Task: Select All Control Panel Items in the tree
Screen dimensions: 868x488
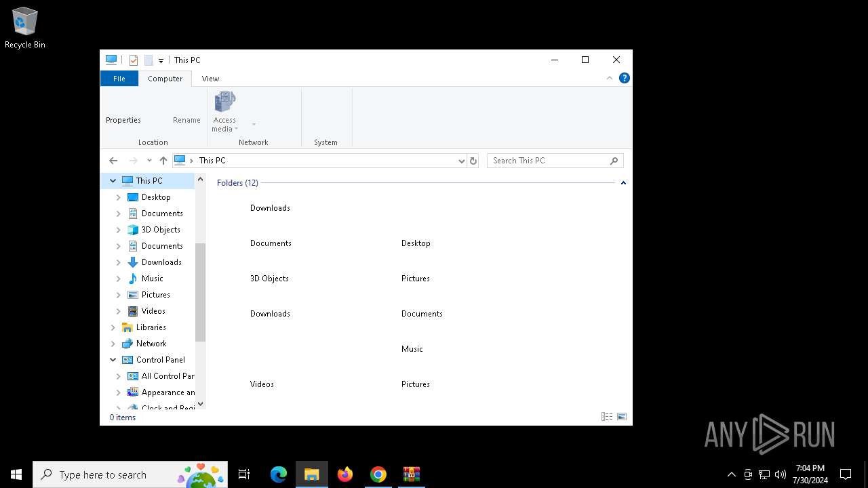Action: (x=167, y=376)
